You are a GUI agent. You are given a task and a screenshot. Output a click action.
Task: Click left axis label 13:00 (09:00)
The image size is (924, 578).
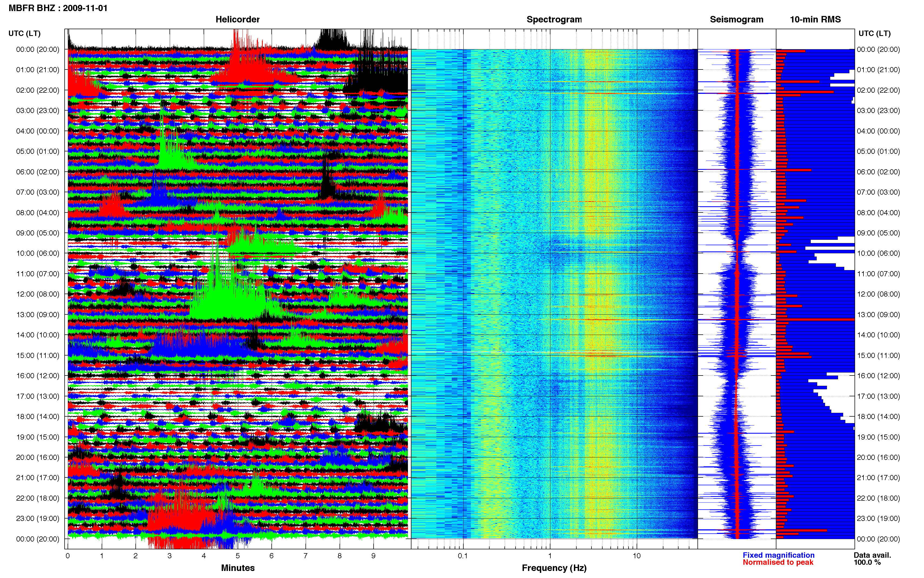[38, 315]
